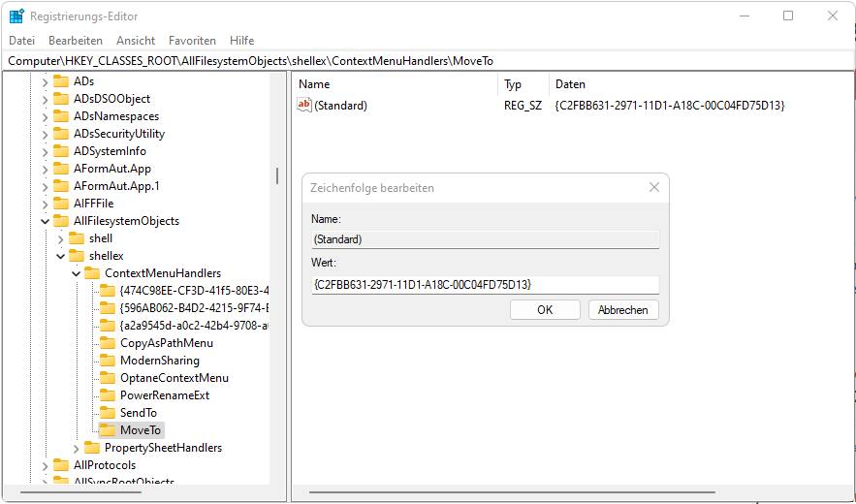
Task: Expand the ADs tree node
Action: click(x=45, y=82)
